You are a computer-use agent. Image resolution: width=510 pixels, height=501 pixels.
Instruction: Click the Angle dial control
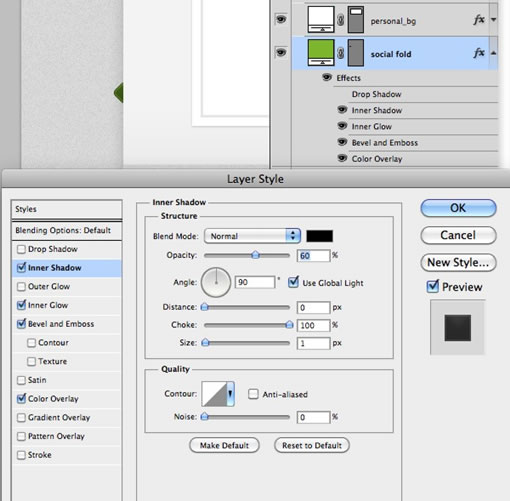point(216,282)
